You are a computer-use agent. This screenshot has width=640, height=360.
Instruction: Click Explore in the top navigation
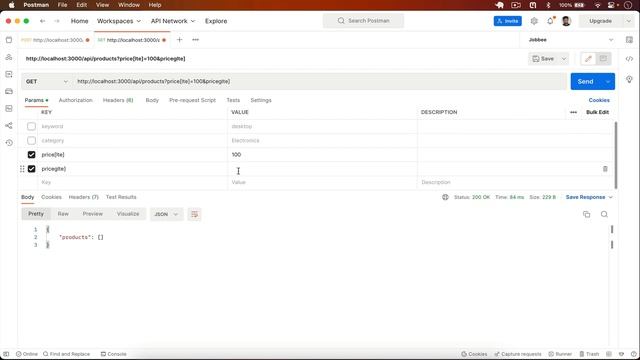click(216, 21)
